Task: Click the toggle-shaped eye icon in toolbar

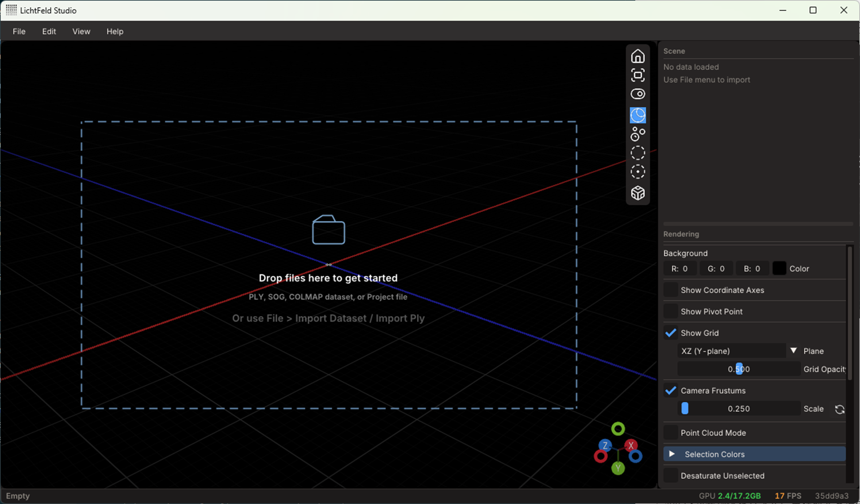Action: point(638,94)
